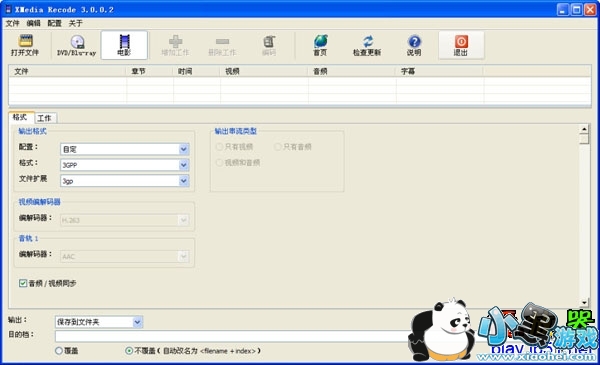Start encoding with the 编码 icon
This screenshot has width=600, height=365.
(x=269, y=46)
